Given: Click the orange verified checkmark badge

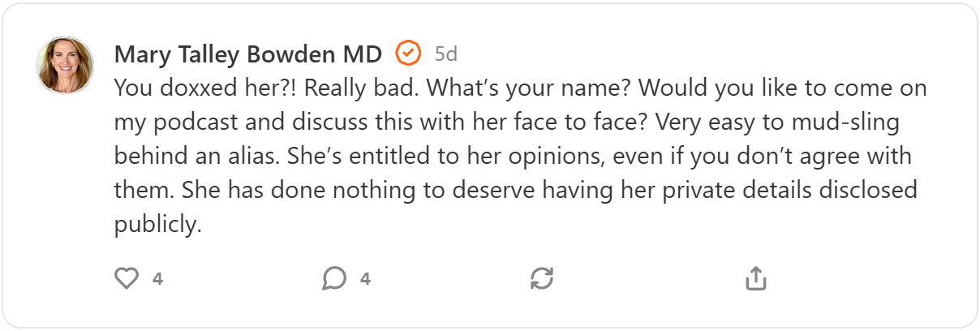Looking at the screenshot, I should point(408,54).
